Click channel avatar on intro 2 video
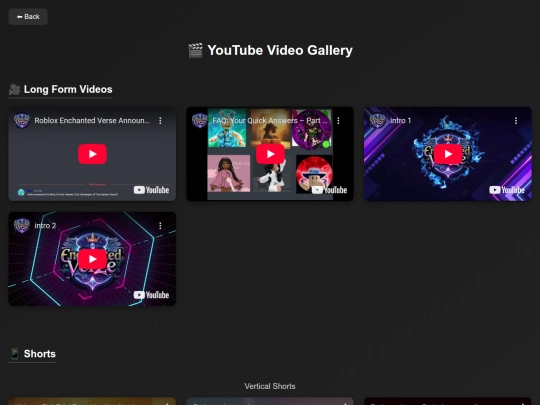This screenshot has width=540, height=405. (22, 226)
